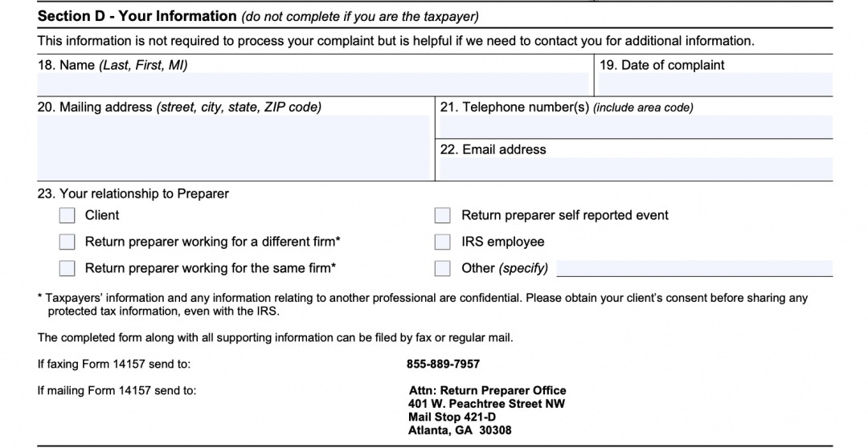Click the Name (Last, First, MI) field
Image resolution: width=868 pixels, height=448 pixels.
coord(313,84)
